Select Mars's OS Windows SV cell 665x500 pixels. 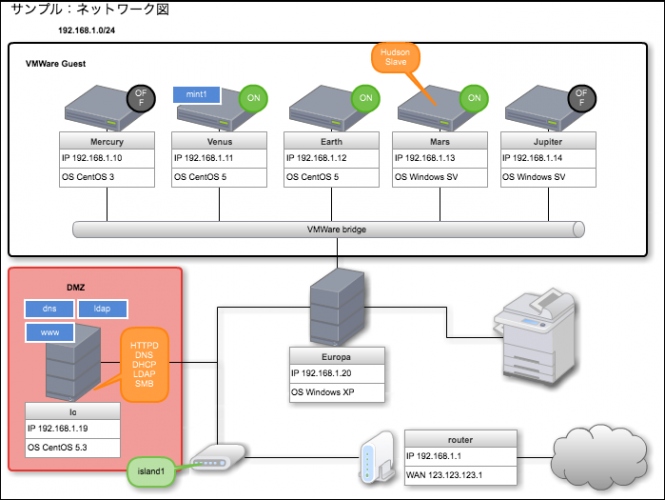coord(440,178)
